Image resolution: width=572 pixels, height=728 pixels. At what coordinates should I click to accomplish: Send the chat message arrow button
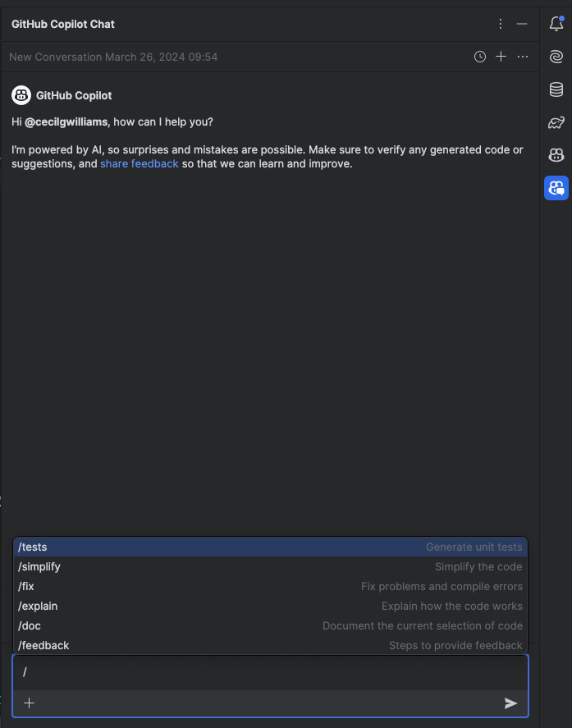tap(510, 703)
